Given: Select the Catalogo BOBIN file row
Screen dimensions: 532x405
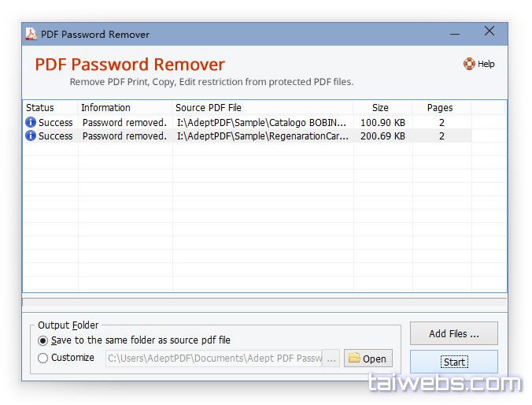Looking at the screenshot, I should [x=262, y=122].
